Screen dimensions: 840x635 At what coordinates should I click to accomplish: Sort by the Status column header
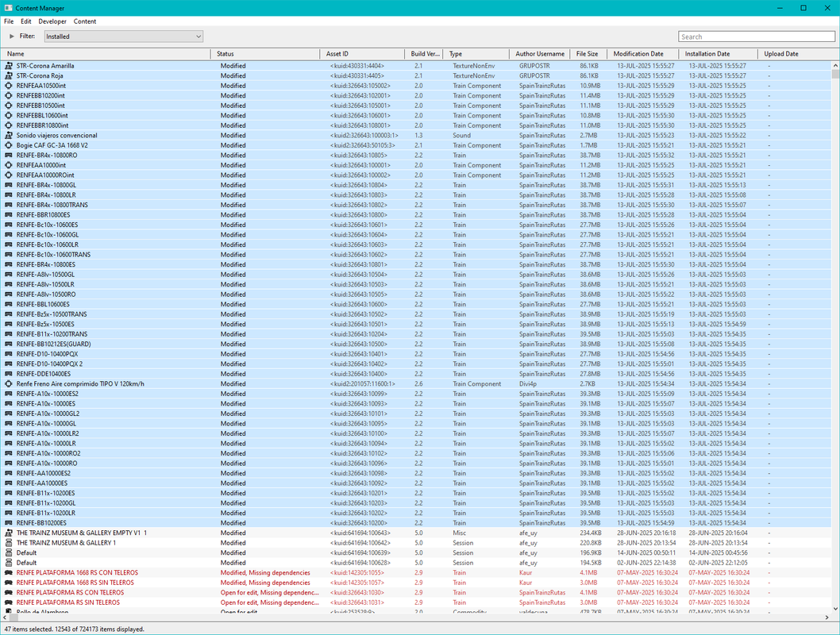point(265,54)
